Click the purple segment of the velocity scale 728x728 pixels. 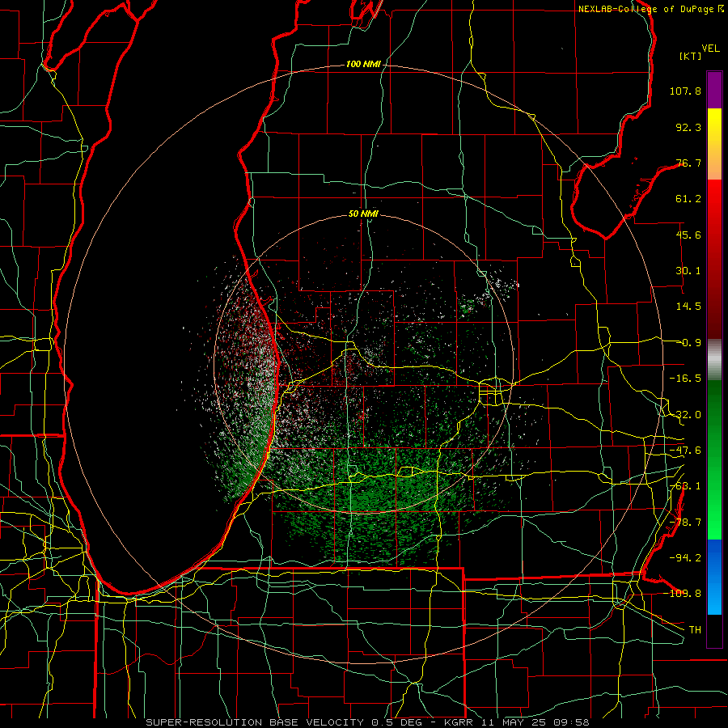tap(714, 90)
